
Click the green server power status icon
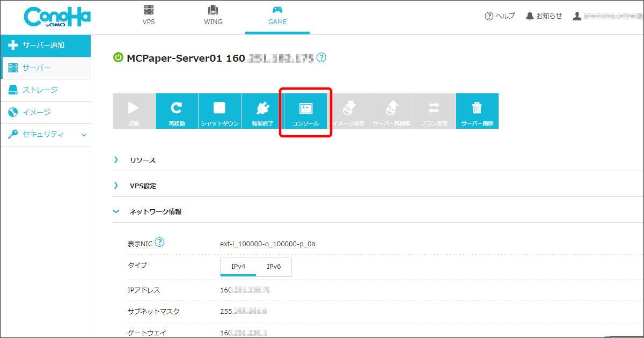click(118, 58)
